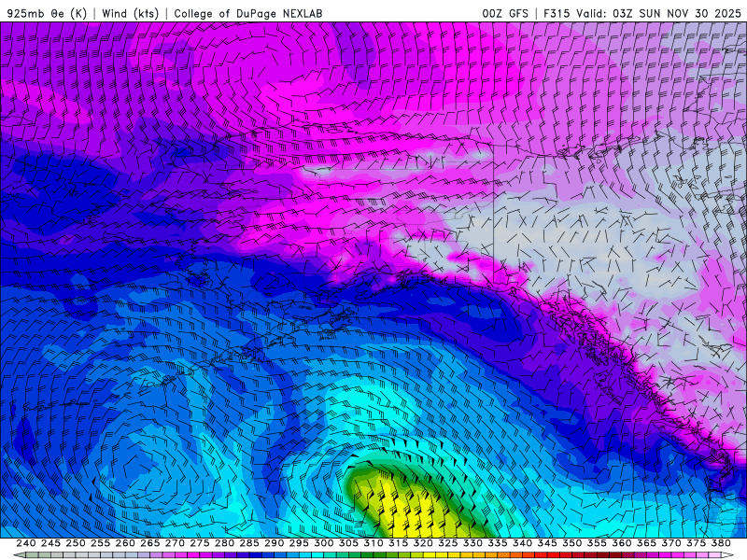Click the 360 colorbar label
Viewport: 747px width, 560px height.
coord(621,543)
